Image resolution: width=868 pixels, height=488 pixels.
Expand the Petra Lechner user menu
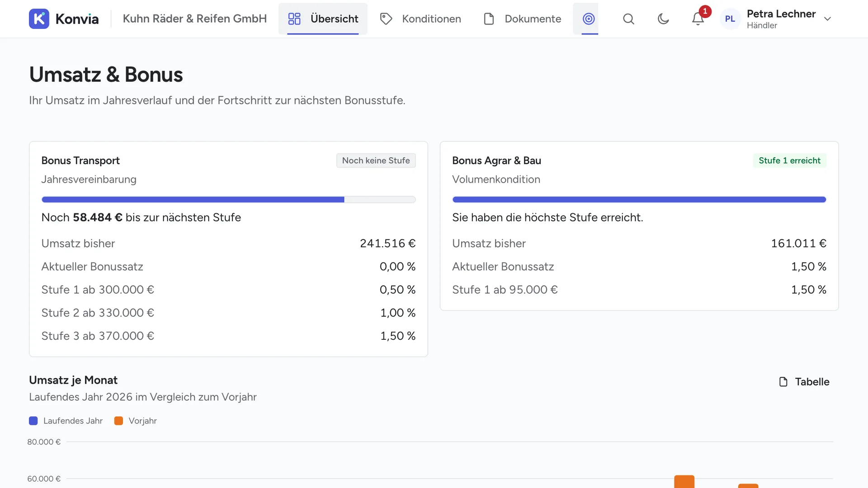[776, 19]
